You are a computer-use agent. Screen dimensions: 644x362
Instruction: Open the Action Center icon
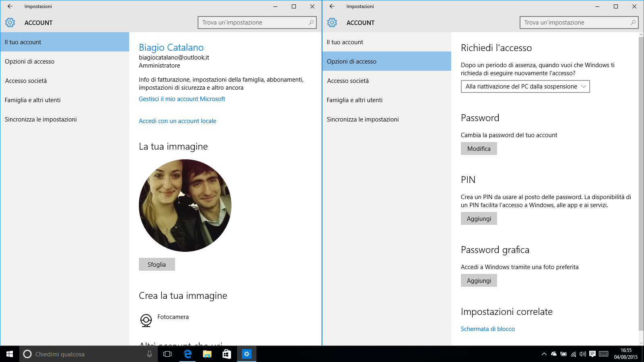(x=592, y=354)
